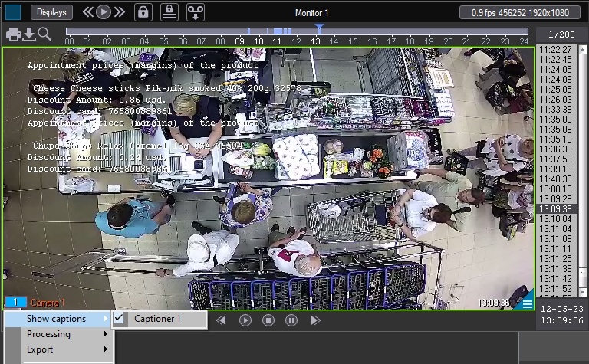
Task: Click the blue recording segment on timeline
Action: (x=278, y=31)
